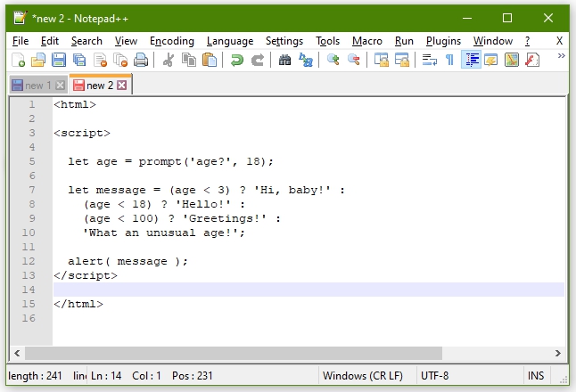
Task: Undo the last change with green arrow
Action: pyautogui.click(x=237, y=60)
